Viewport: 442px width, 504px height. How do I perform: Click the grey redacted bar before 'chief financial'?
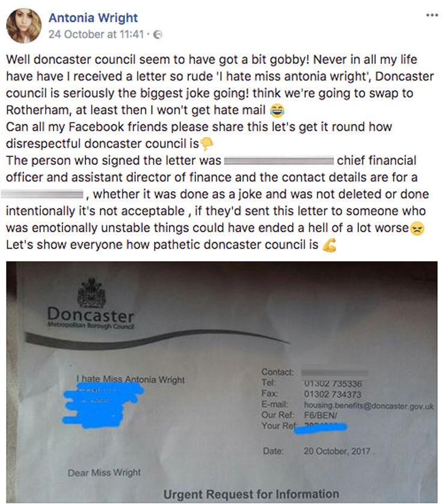click(x=278, y=161)
